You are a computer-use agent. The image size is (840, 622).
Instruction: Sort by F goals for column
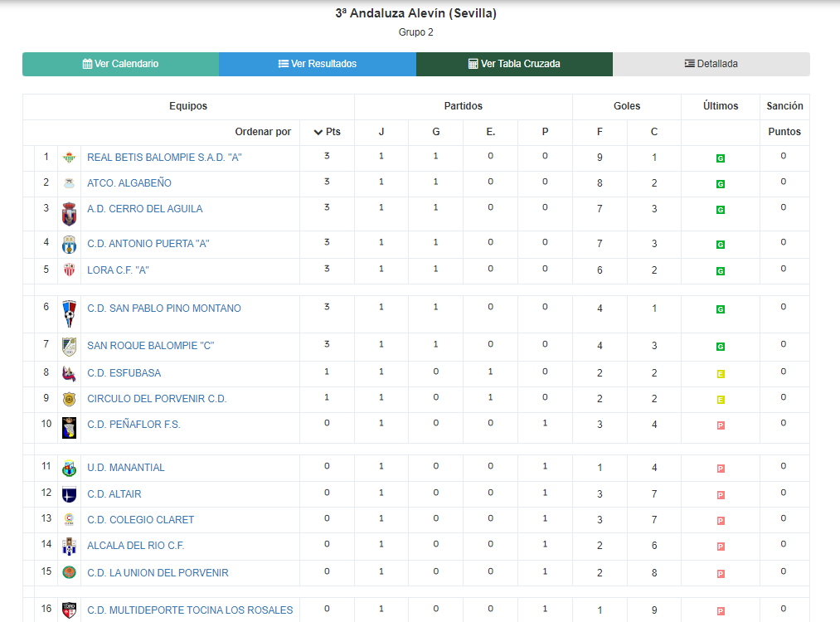click(x=600, y=132)
